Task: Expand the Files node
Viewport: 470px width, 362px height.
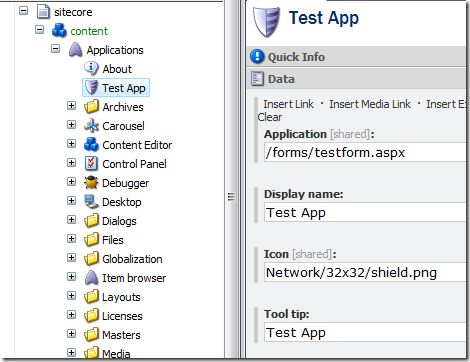Action: point(71,239)
